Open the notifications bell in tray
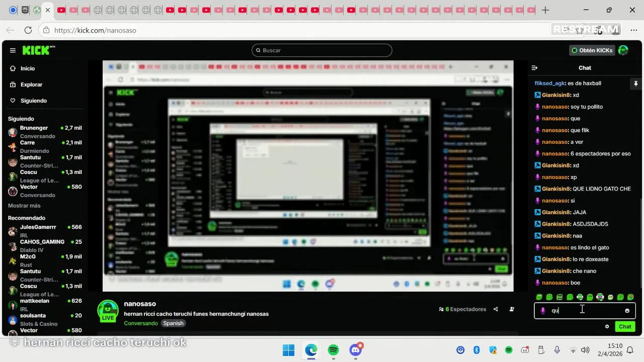Image resolution: width=644 pixels, height=362 pixels. click(630, 350)
